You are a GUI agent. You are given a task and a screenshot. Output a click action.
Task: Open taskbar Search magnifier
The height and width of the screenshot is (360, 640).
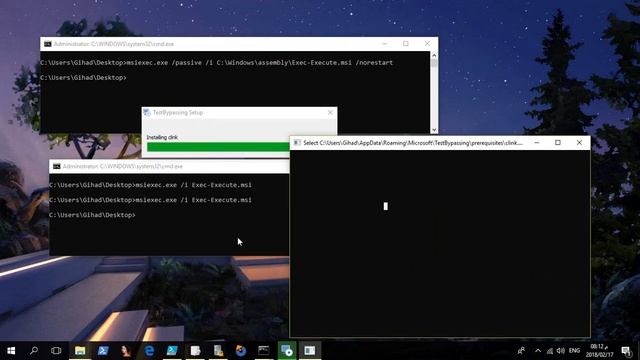(x=34, y=351)
